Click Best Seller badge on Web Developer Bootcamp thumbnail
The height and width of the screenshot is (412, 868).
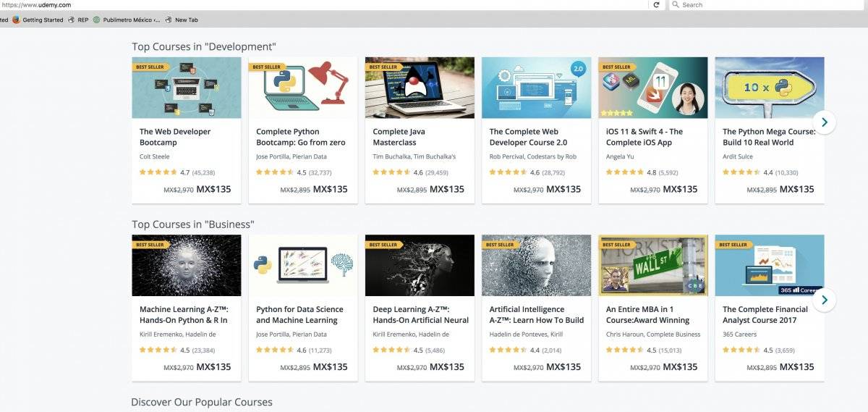tap(150, 67)
